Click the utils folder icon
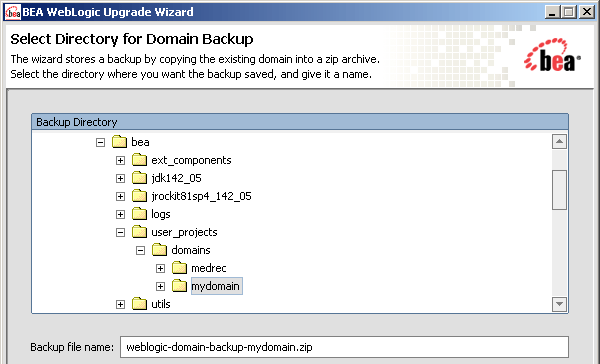This screenshot has height=364, width=600. click(x=139, y=304)
